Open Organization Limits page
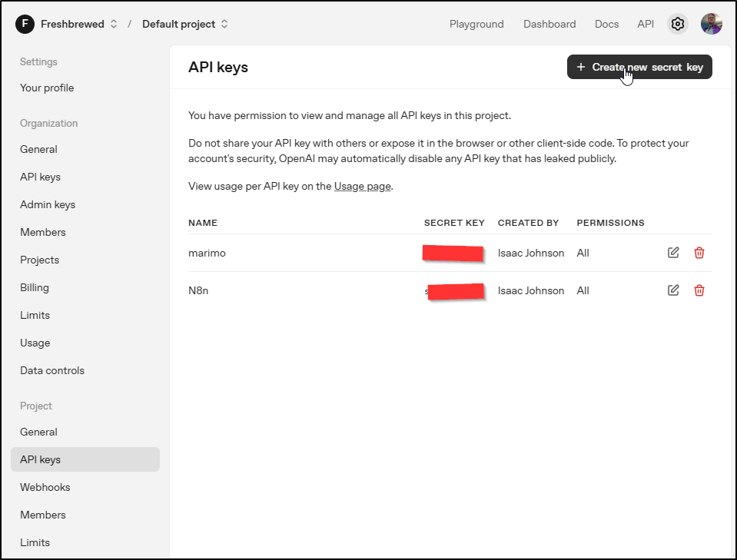This screenshot has width=737, height=560. 35,315
